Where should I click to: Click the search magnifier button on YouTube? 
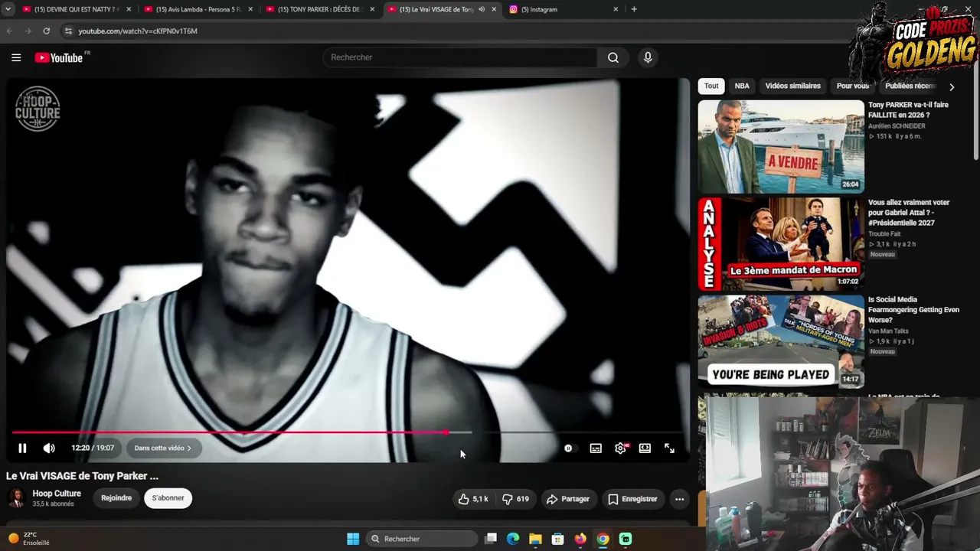[613, 57]
